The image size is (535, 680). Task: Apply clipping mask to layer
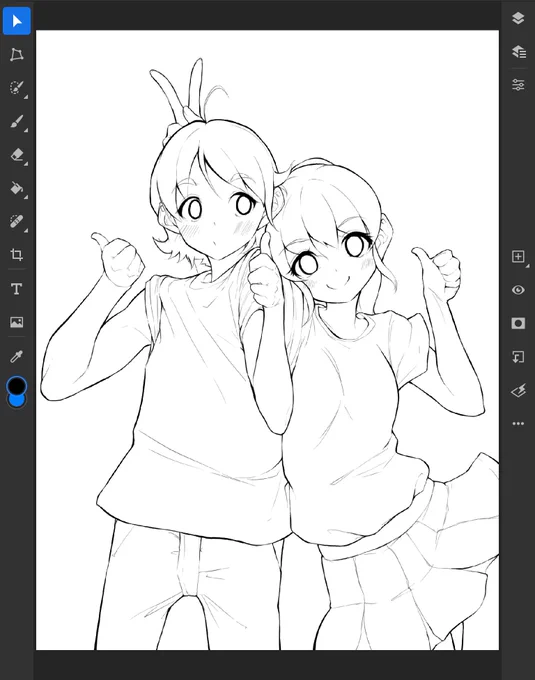pos(518,357)
